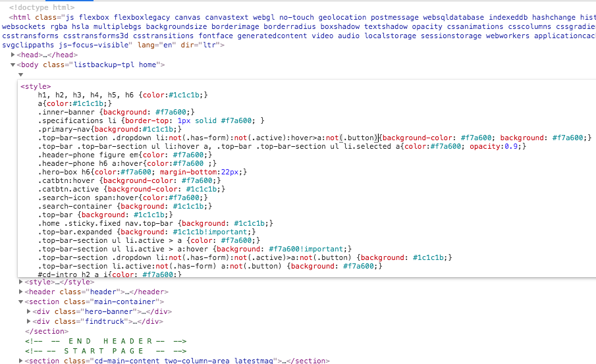596x364 pixels.
Task: Expand the div hero-banner node
Action: [28, 312]
